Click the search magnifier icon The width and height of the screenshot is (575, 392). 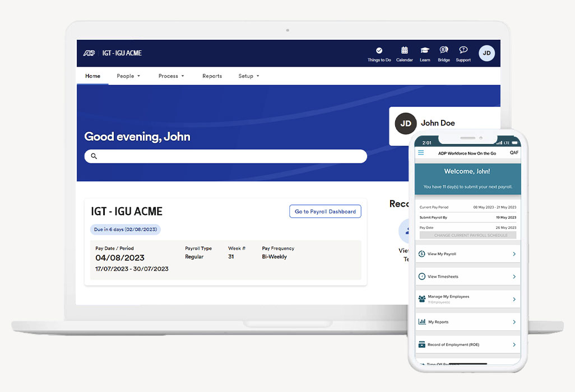(94, 156)
